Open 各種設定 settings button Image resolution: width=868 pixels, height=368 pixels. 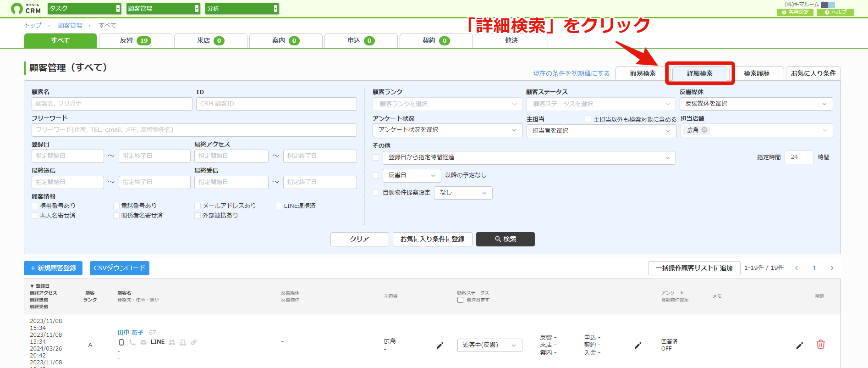795,12
